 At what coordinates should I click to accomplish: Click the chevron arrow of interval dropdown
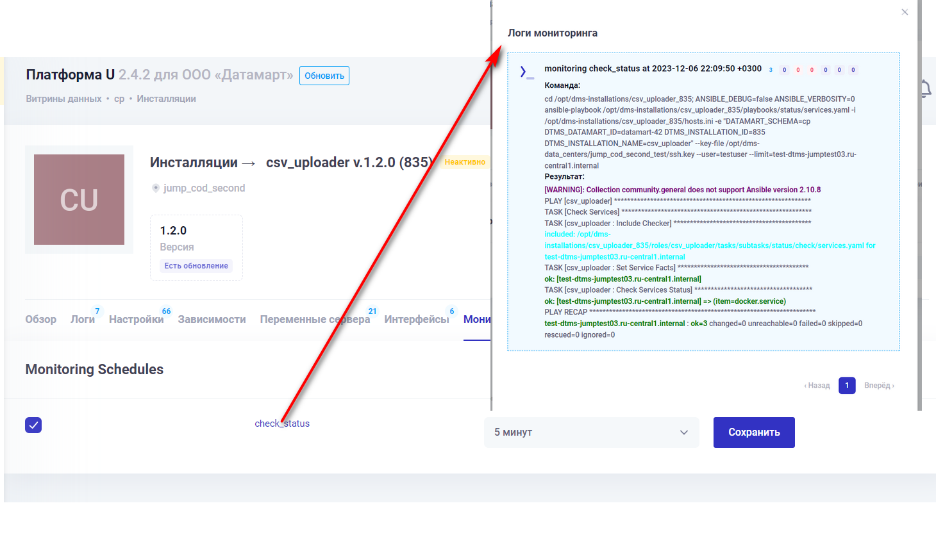pyautogui.click(x=684, y=432)
